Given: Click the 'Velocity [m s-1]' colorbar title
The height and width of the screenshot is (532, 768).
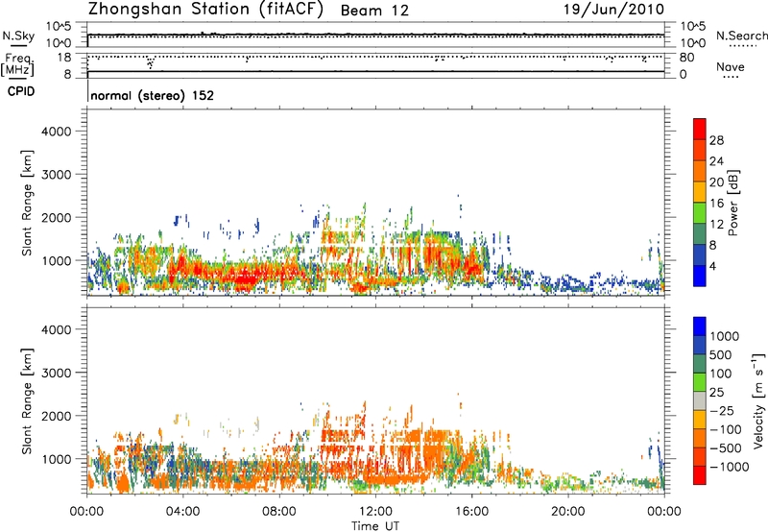Looking at the screenshot, I should [x=758, y=400].
